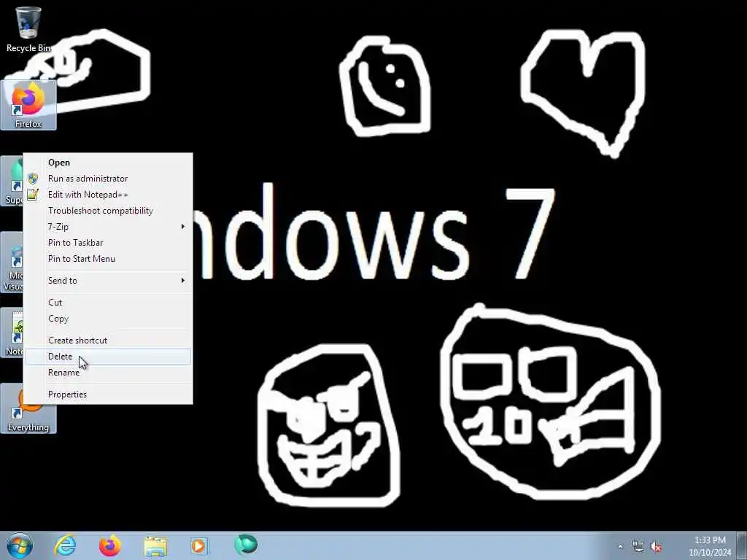The height and width of the screenshot is (560, 747).
Task: Select the Firefox desktop shortcut
Action: tap(28, 105)
